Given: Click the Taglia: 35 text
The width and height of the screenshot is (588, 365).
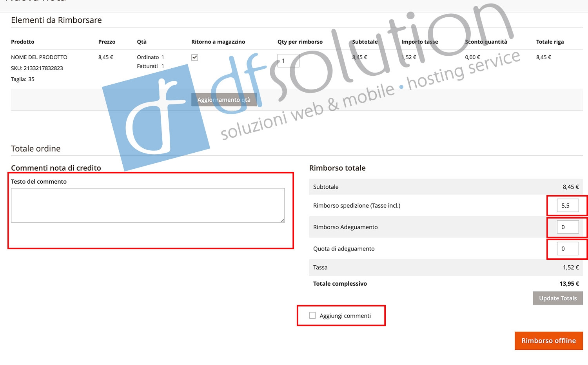Looking at the screenshot, I should (23, 79).
